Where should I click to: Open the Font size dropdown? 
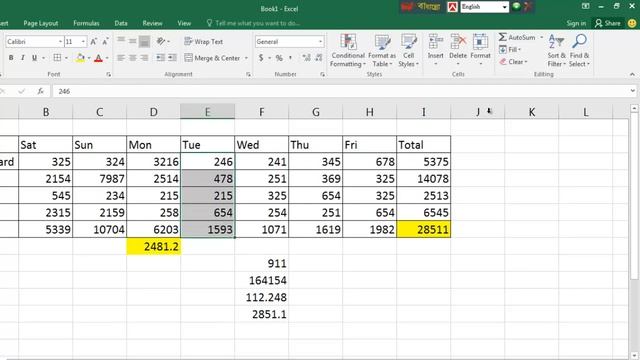pyautogui.click(x=83, y=42)
